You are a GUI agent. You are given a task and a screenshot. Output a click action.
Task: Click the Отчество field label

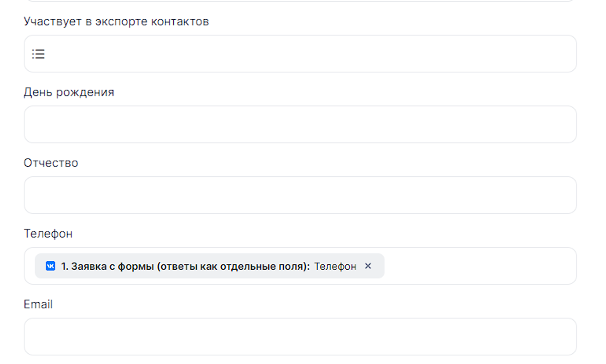51,163
